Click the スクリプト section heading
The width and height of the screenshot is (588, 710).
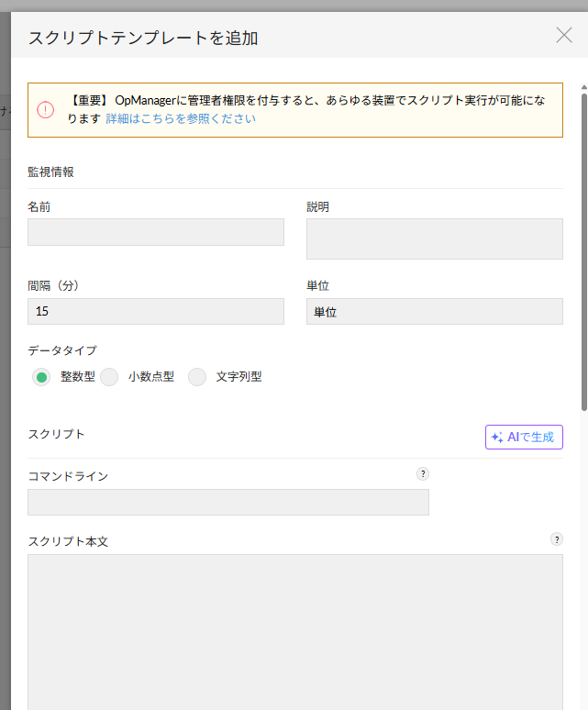tap(56, 434)
